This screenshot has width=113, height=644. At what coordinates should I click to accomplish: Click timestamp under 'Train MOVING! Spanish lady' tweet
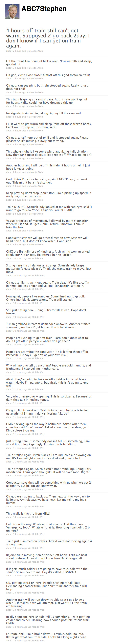coord(16,214)
